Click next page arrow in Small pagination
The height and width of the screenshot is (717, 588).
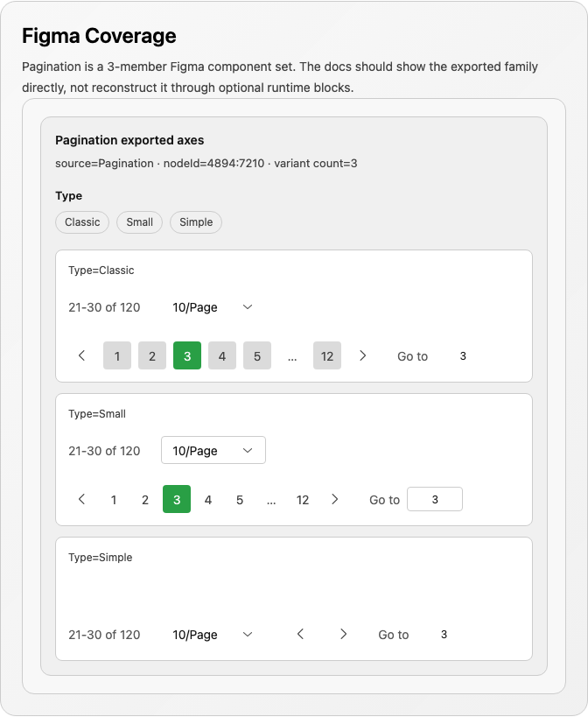click(x=335, y=499)
